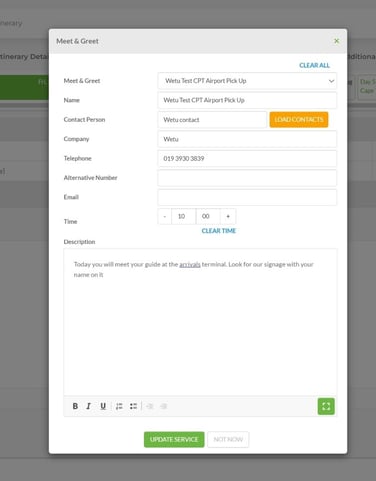
Task: Click the outdent icon
Action: 150,406
